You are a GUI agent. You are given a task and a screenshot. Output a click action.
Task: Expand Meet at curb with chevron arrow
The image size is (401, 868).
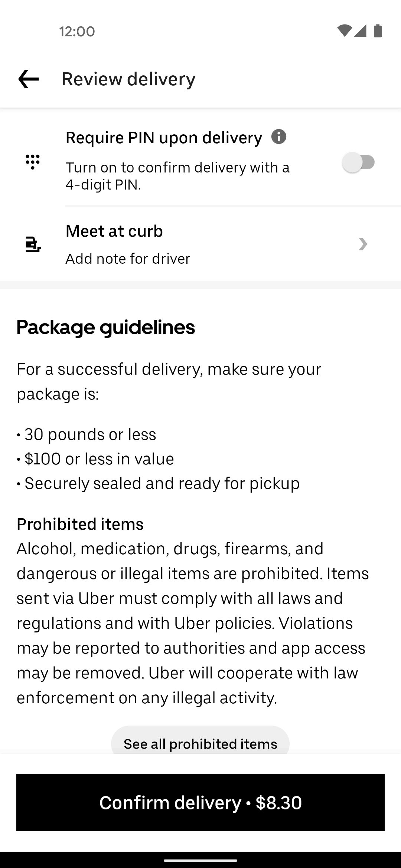tap(363, 244)
